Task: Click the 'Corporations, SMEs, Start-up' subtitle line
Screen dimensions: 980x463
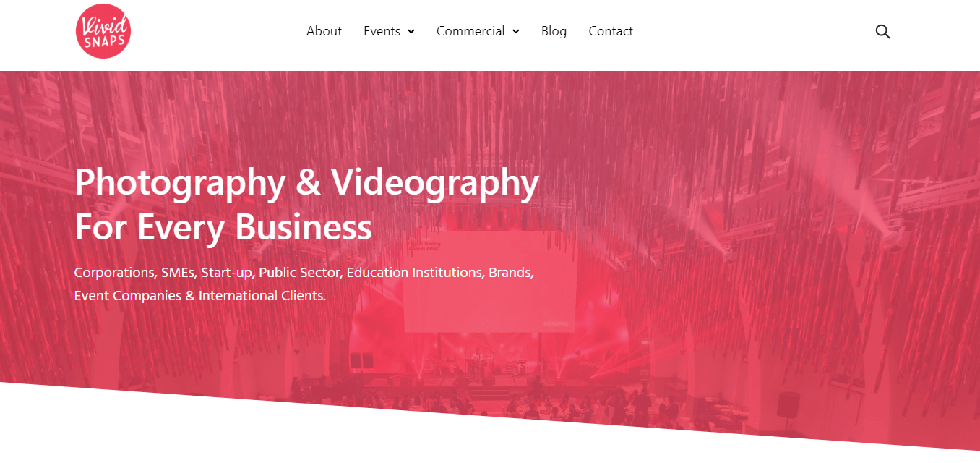Action: [x=304, y=273]
